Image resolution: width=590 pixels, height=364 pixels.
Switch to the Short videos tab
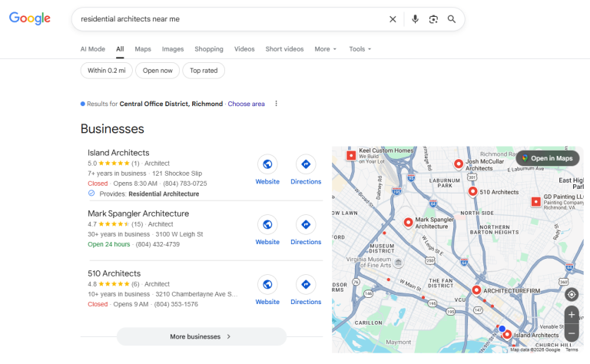coord(284,49)
